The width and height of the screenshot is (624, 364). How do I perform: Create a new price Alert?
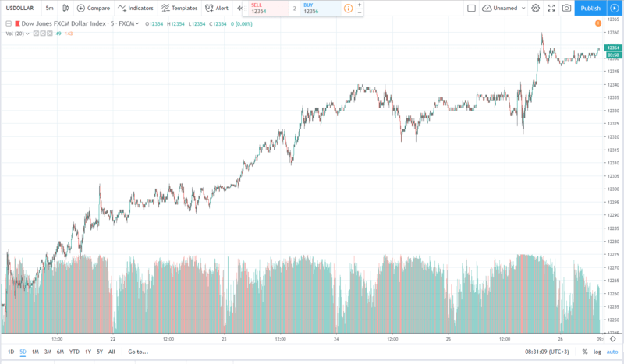click(x=217, y=8)
